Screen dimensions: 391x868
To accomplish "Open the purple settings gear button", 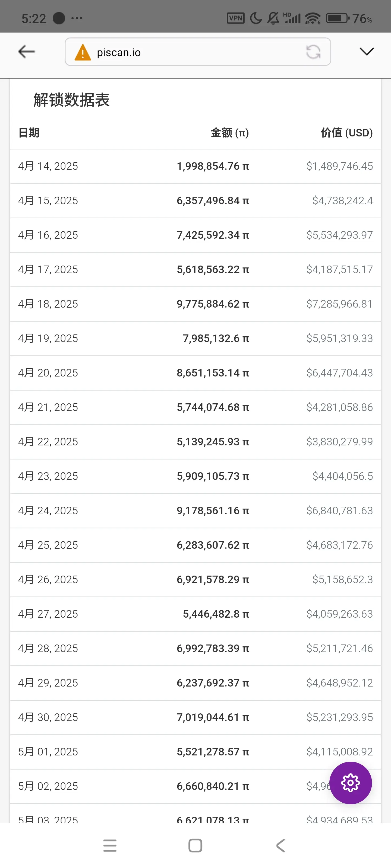I will tap(351, 783).
